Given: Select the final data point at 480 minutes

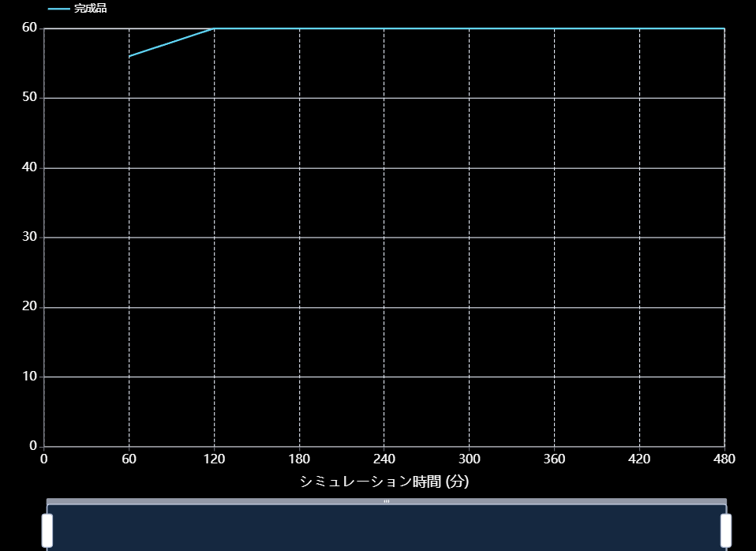Looking at the screenshot, I should pyautogui.click(x=724, y=28).
